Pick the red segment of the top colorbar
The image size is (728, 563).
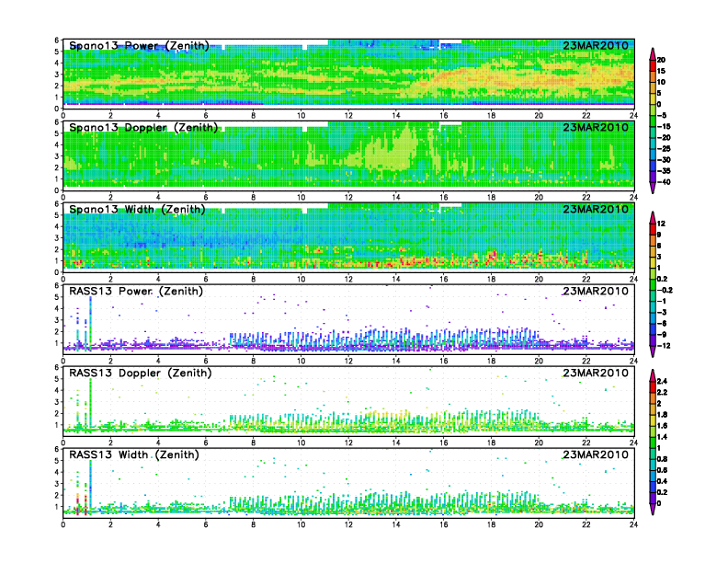pos(653,65)
